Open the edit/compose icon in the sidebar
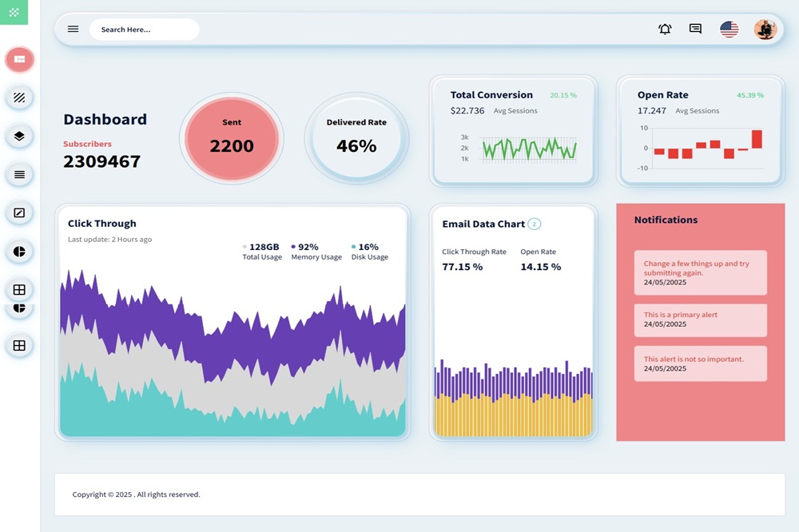Viewport: 799px width, 532px height. (19, 212)
